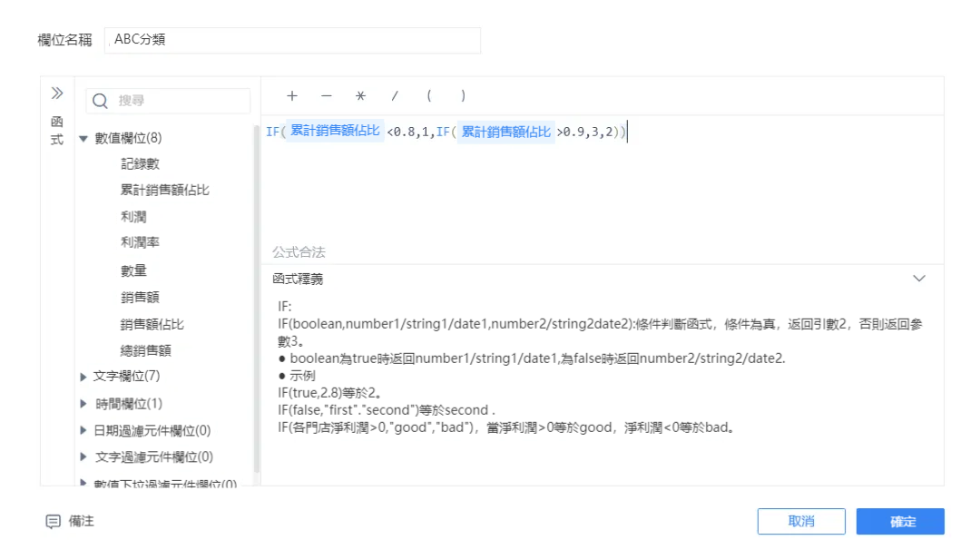The image size is (980, 540).
Task: Click the 備注 comment icon
Action: 54,521
